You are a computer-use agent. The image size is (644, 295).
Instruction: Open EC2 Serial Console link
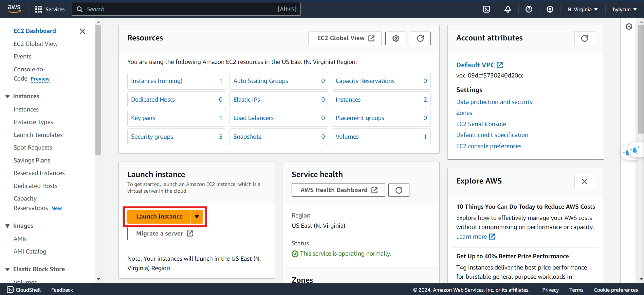pos(481,124)
